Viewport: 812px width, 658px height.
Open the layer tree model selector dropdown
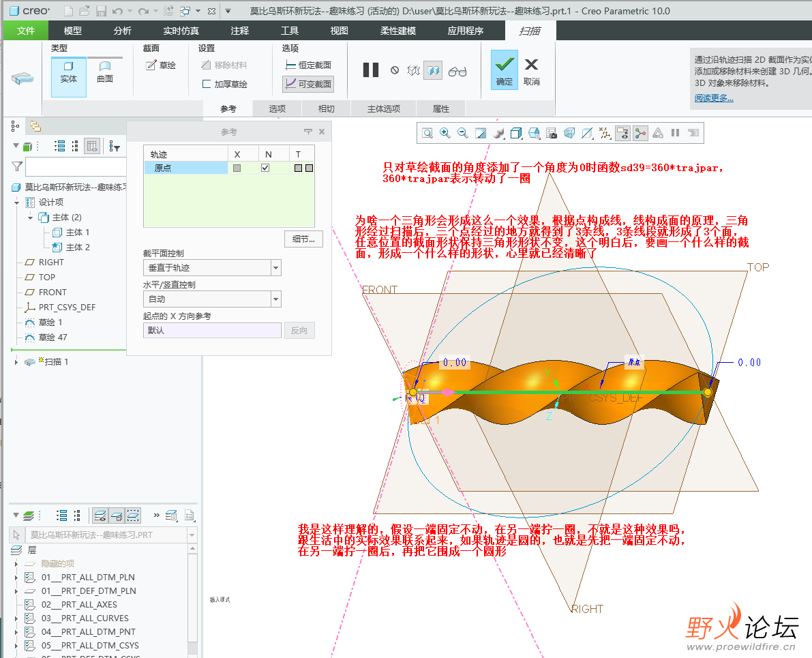[x=192, y=535]
